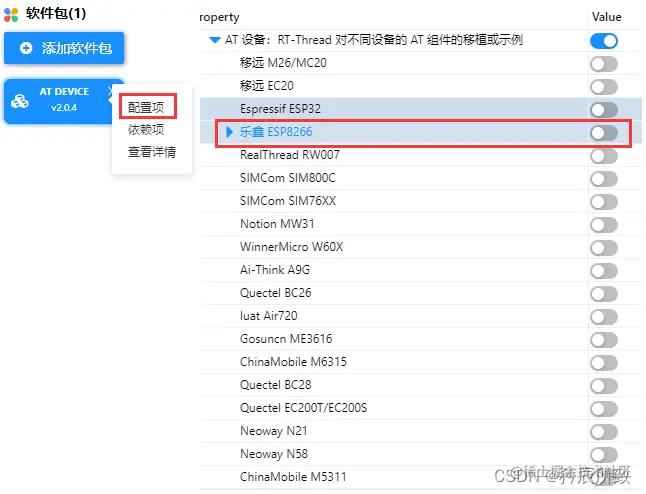The image size is (646, 494).
Task: Click the colorful software package logo icon
Action: 11,15
